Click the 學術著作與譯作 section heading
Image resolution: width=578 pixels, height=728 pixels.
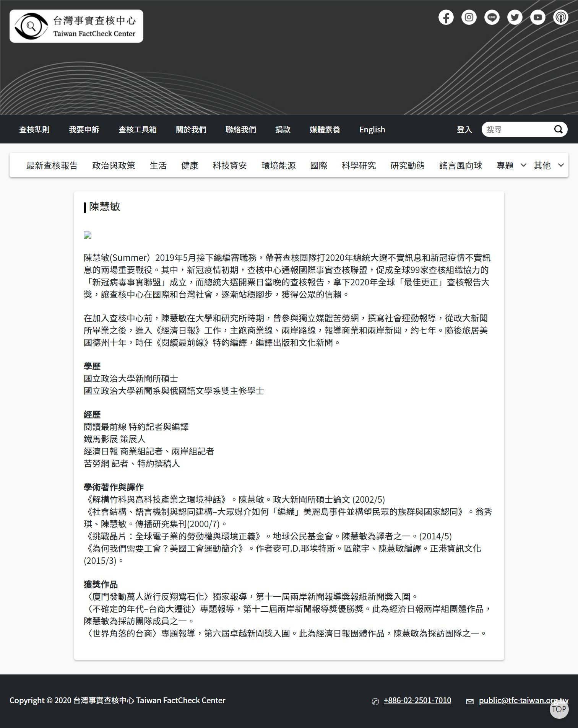(114, 487)
